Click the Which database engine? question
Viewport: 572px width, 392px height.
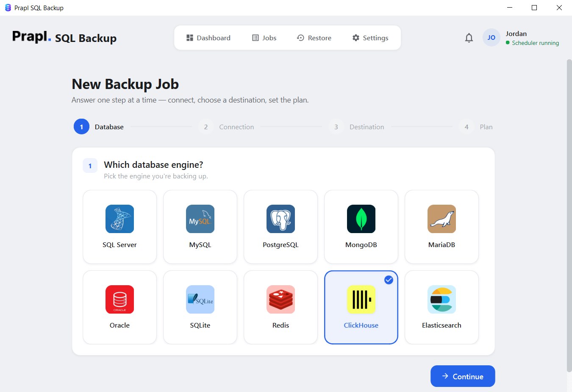coord(153,165)
